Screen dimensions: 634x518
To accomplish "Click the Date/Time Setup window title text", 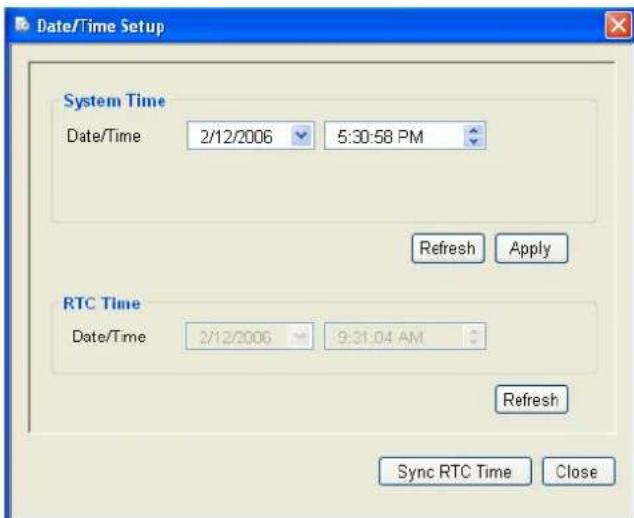I will tap(101, 27).
